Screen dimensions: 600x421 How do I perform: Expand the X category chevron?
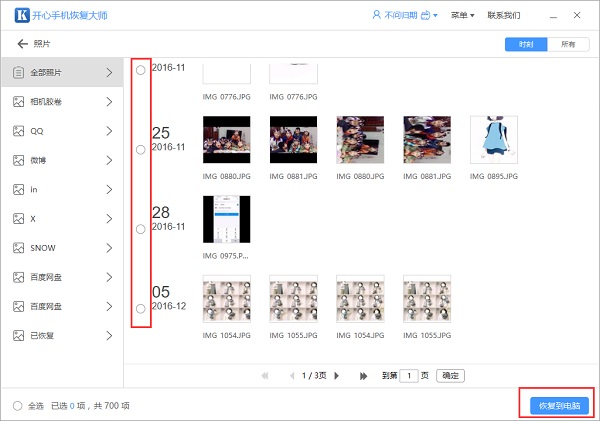(x=109, y=219)
